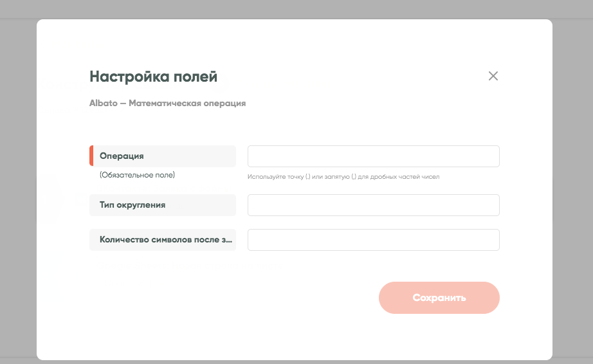Click the truncated Количество символов label

(161, 240)
